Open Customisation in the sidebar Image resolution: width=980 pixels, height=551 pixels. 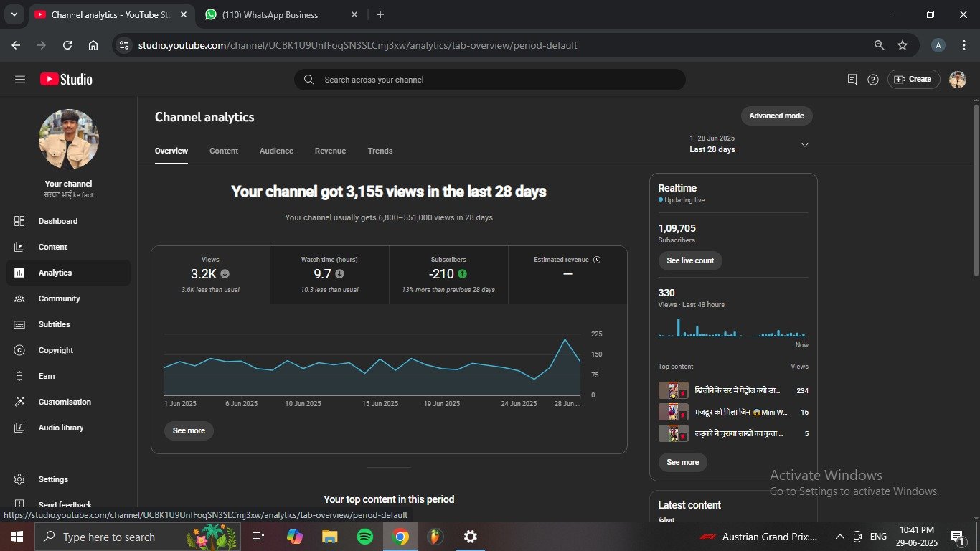click(x=68, y=402)
